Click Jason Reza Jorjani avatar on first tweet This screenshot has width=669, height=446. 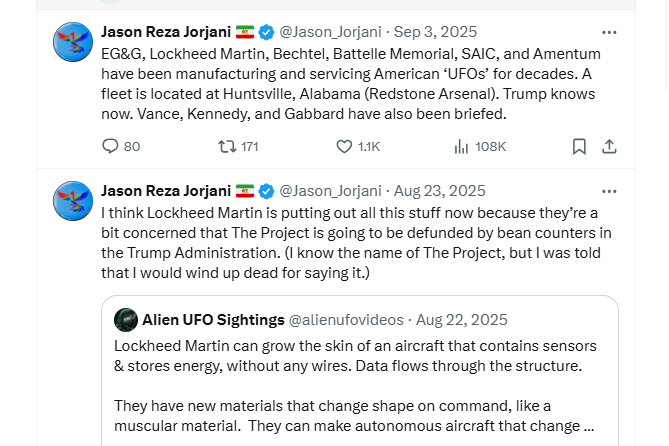tap(73, 43)
